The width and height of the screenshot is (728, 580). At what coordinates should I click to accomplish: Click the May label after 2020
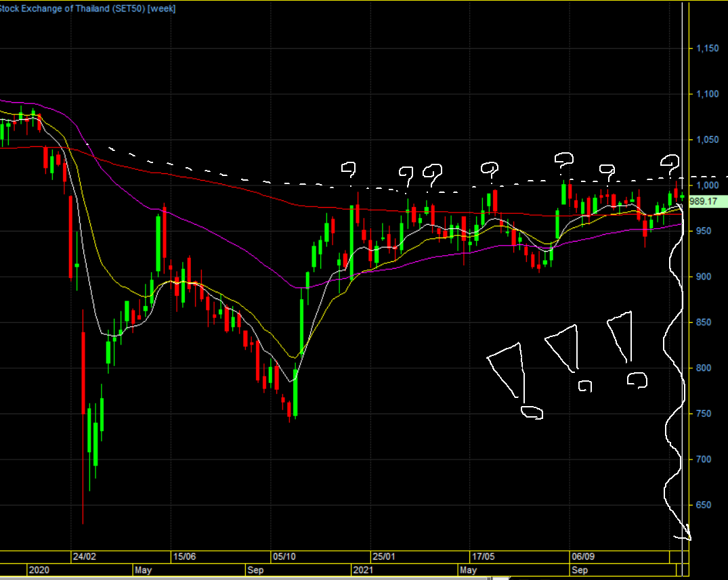point(143,570)
